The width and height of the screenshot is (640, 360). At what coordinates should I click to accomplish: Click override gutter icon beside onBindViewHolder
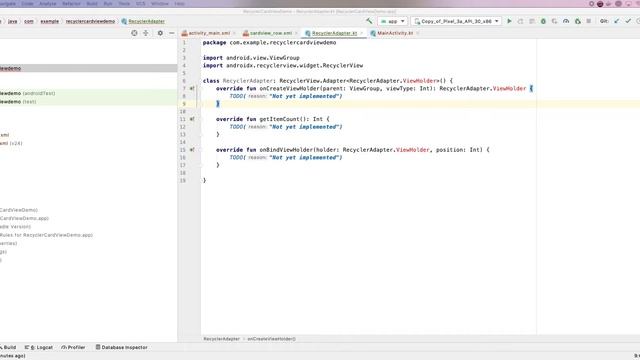coord(192,150)
